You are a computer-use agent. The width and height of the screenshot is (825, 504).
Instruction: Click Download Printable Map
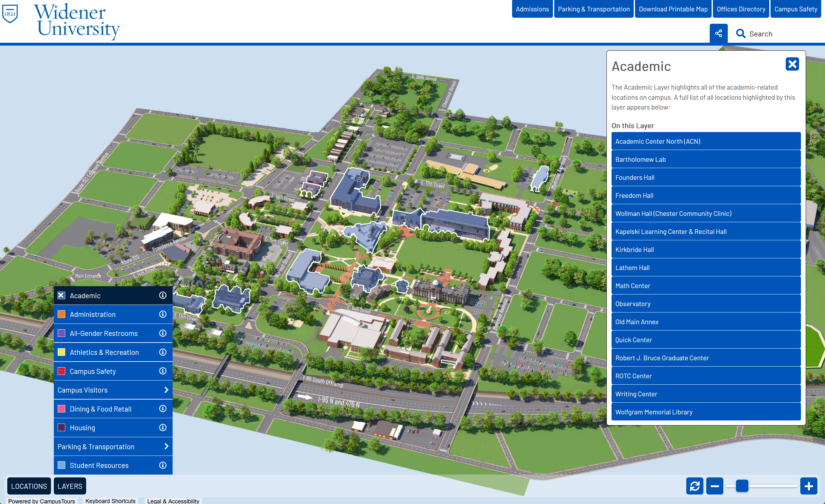673,9
